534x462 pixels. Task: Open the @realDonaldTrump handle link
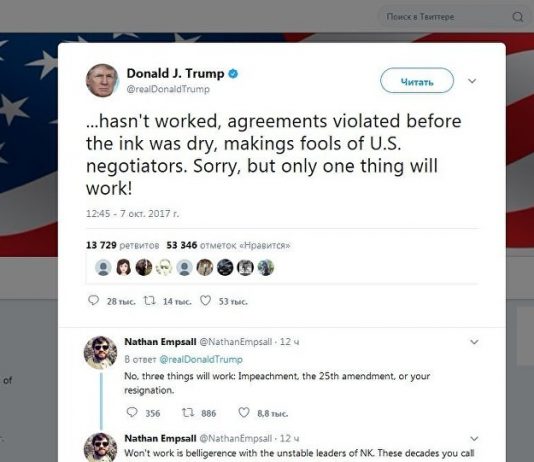[168, 89]
